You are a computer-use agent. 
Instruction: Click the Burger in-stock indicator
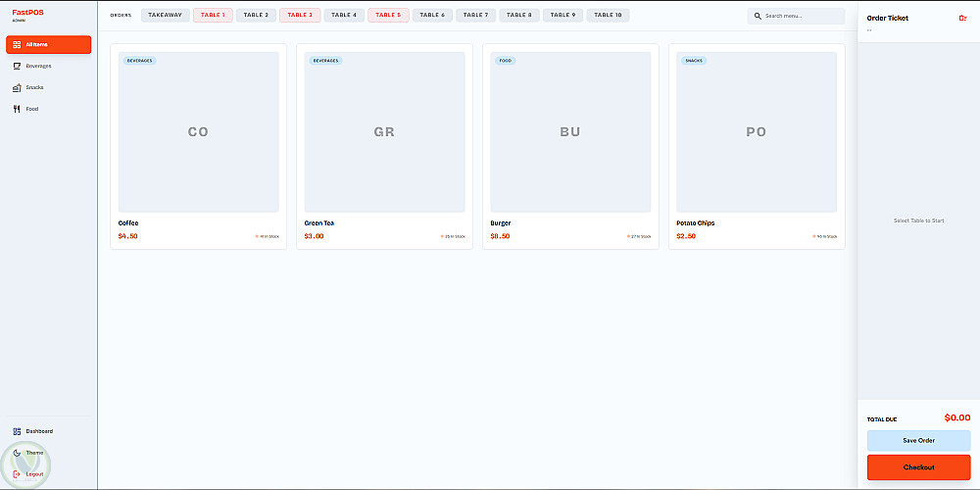click(639, 236)
